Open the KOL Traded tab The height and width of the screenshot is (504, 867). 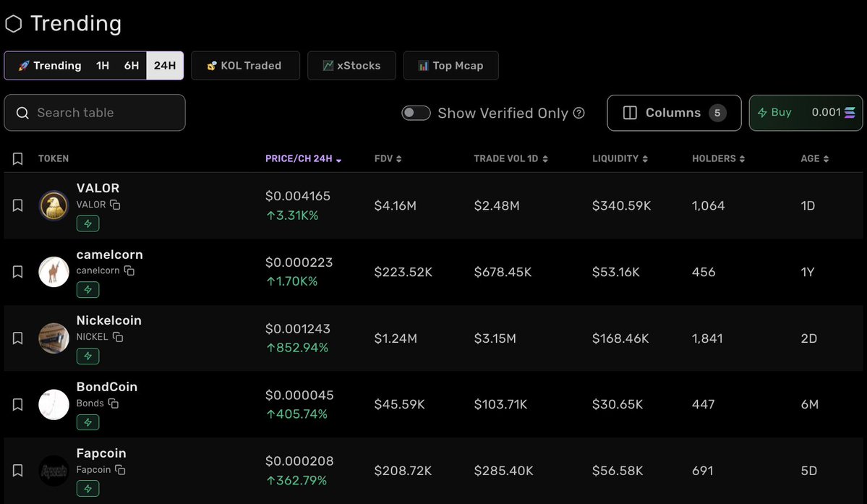click(245, 66)
